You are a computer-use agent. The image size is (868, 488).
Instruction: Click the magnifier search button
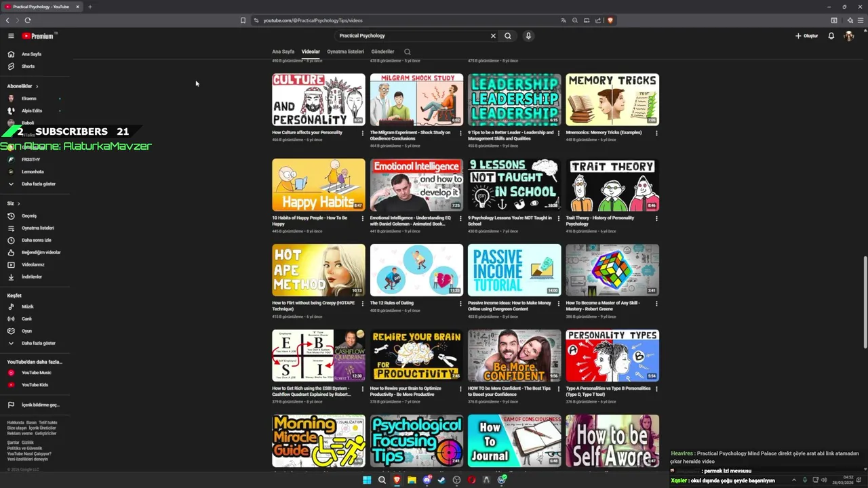pos(508,36)
